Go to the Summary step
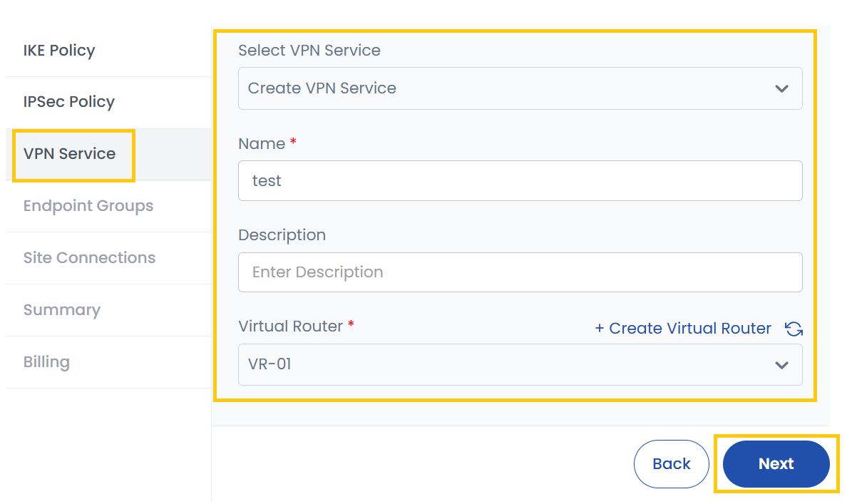Image resolution: width=852 pixels, height=504 pixels. coord(62,309)
